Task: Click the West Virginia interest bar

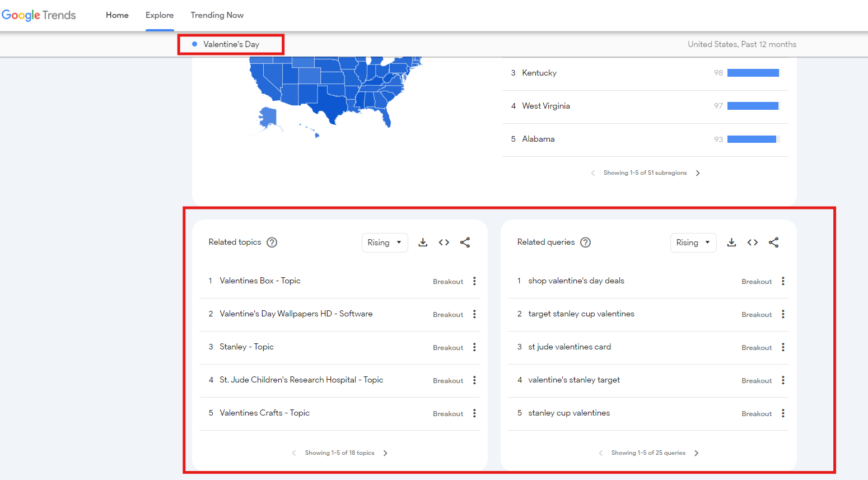Action: coord(753,106)
